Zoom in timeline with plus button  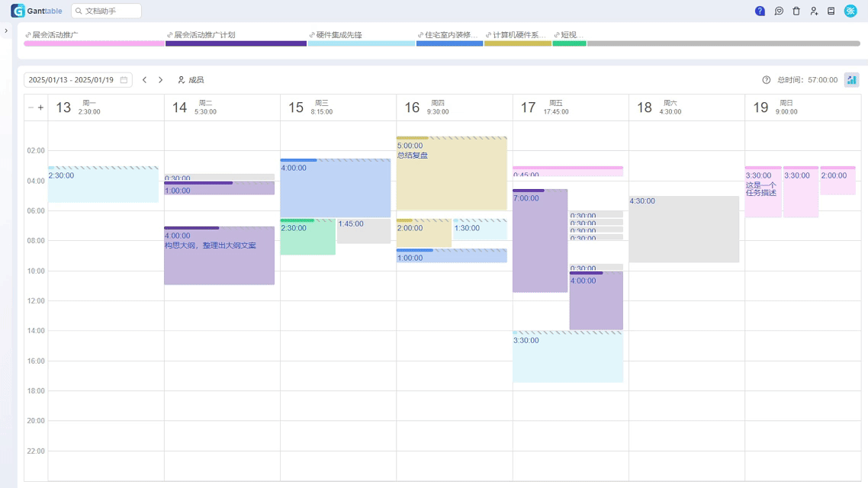click(x=40, y=108)
